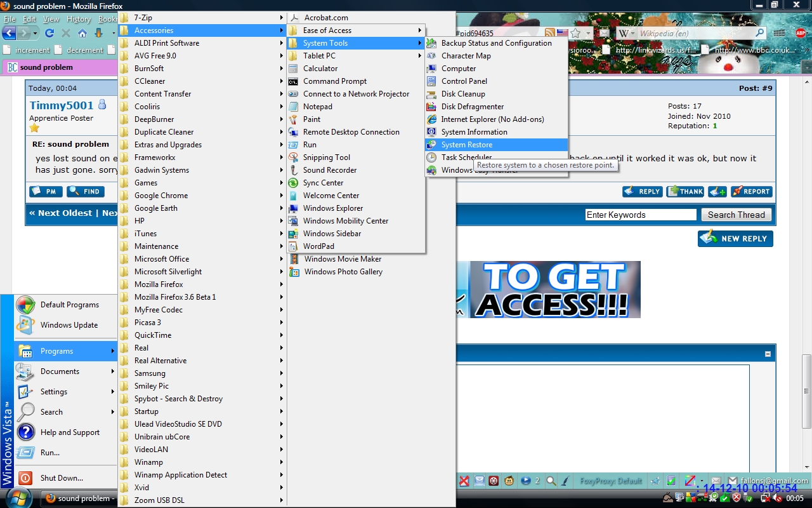Image resolution: width=812 pixels, height=508 pixels.
Task: Click the FoxyProxy: Default status entry
Action: 611,481
